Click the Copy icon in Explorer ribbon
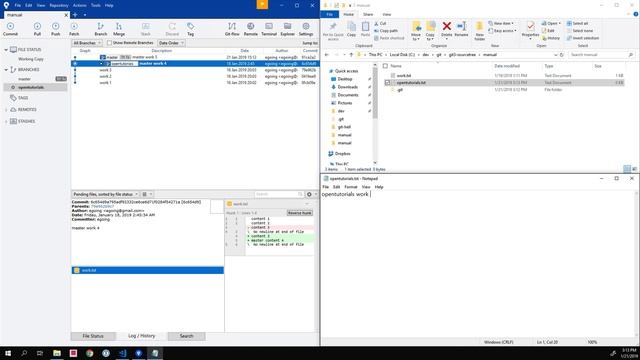Screen dimensions: 640x360 (351, 29)
